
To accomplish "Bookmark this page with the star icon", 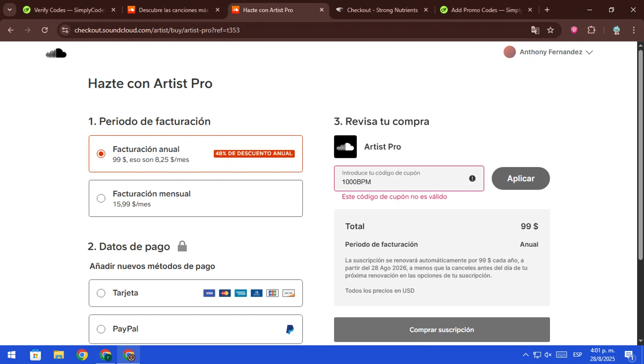I will click(550, 30).
